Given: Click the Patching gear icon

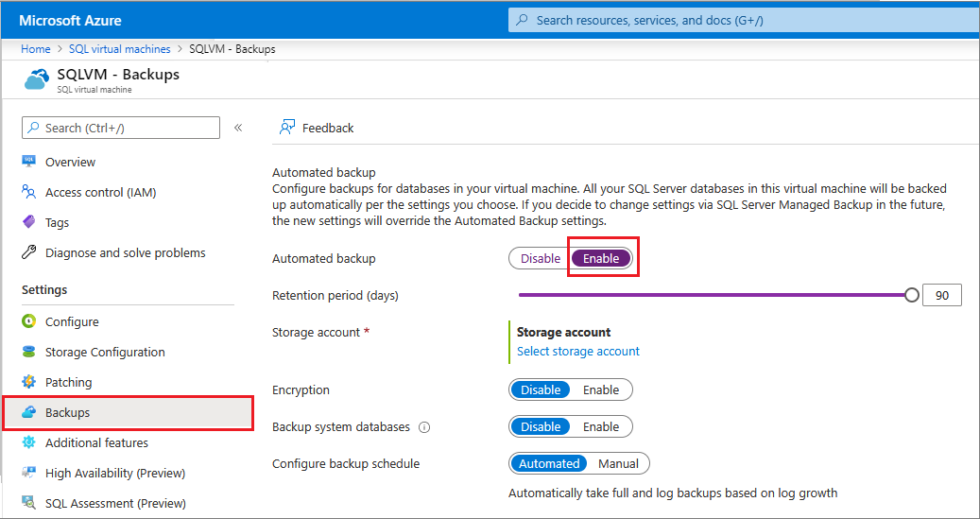Looking at the screenshot, I should pos(28,382).
